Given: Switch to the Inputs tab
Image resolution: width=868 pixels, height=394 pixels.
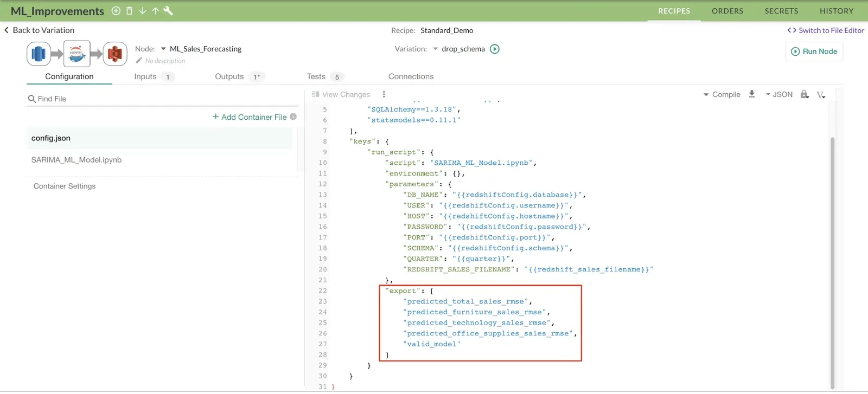Looking at the screenshot, I should pos(145,76).
